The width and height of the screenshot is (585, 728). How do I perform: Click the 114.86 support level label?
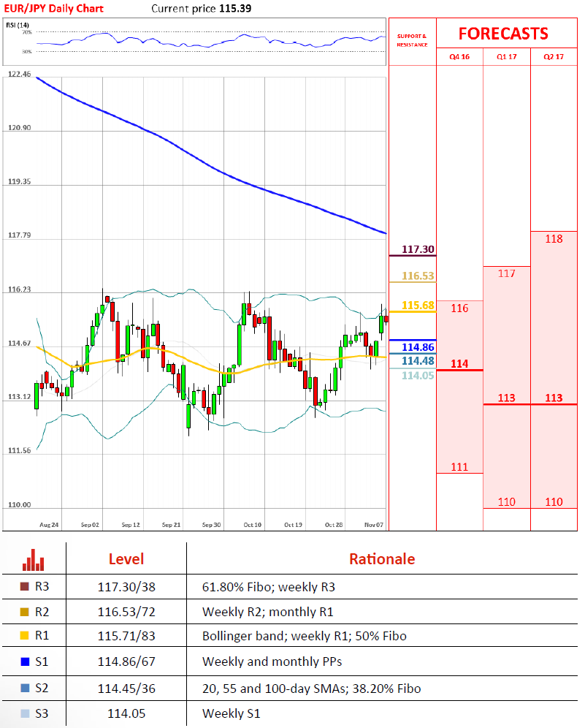click(418, 347)
